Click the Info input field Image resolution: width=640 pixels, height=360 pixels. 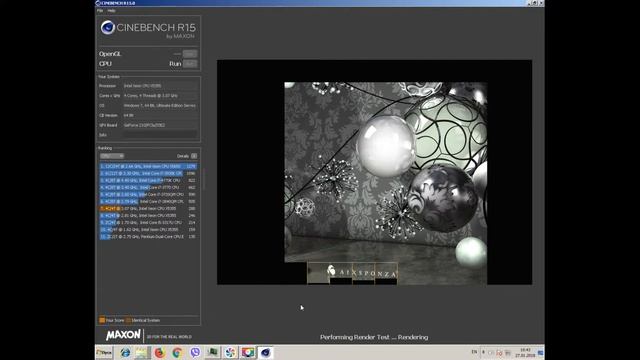click(160, 135)
